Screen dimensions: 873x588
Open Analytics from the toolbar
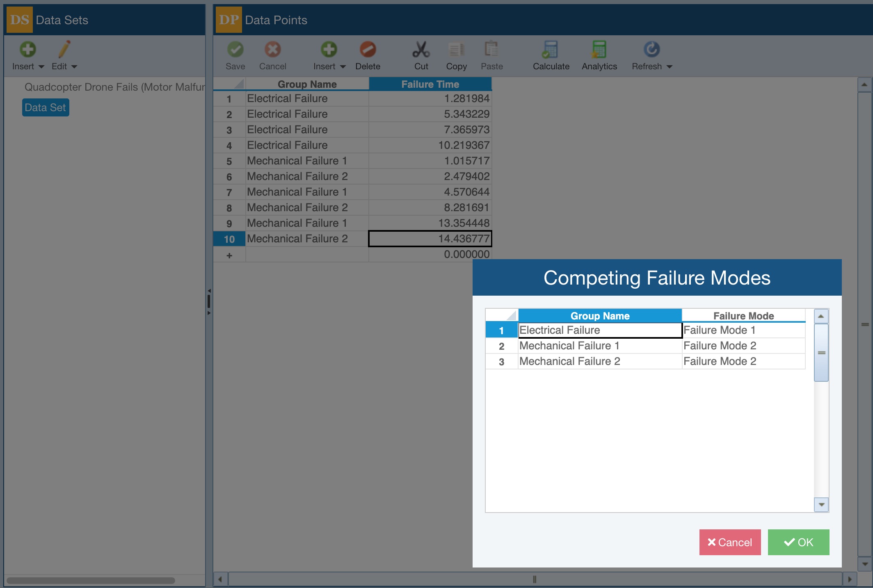pyautogui.click(x=599, y=50)
